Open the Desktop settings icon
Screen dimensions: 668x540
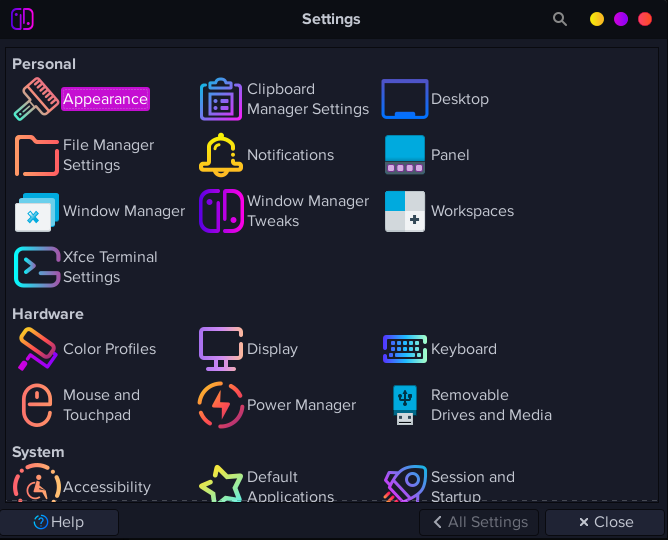(405, 99)
